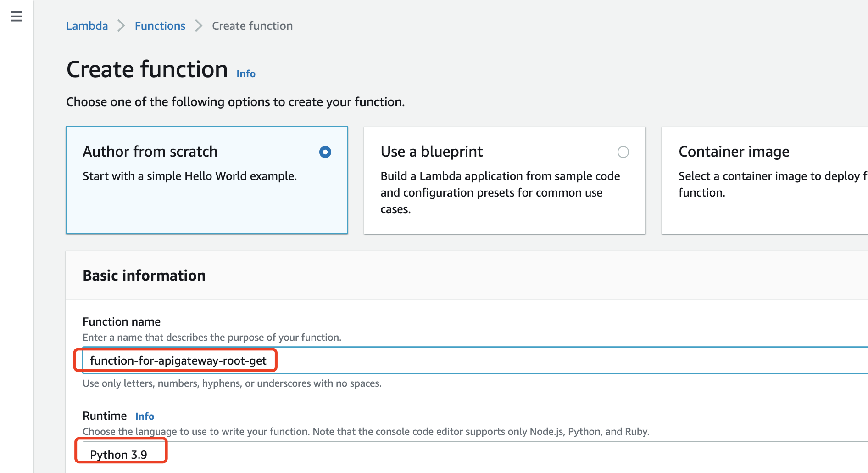Select Use a blueprint radio button
Screen dimensions: 868x473
pyautogui.click(x=623, y=152)
